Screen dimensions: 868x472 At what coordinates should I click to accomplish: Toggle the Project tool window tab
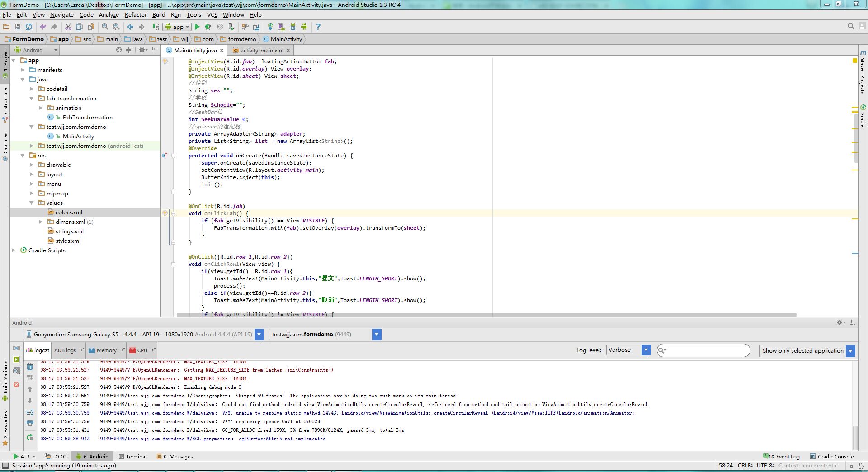[5, 63]
